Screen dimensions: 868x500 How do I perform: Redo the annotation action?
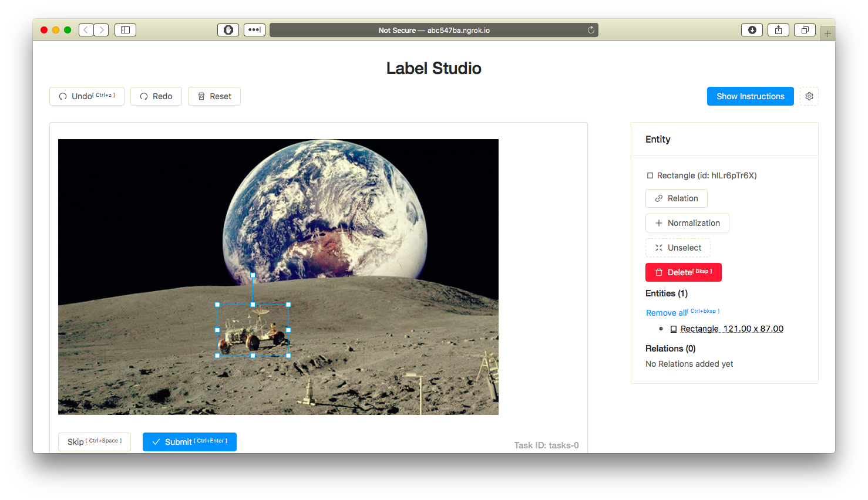pyautogui.click(x=156, y=96)
